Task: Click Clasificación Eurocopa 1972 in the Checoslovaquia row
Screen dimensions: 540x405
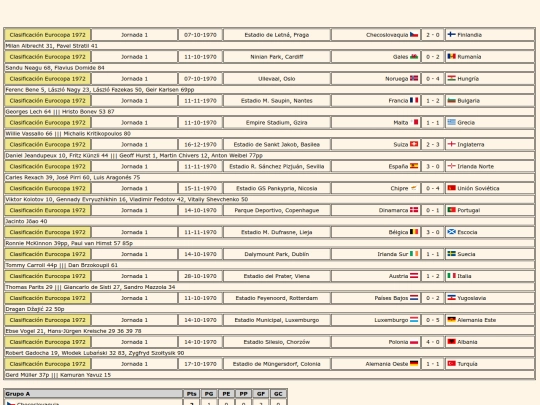Action: coord(48,35)
